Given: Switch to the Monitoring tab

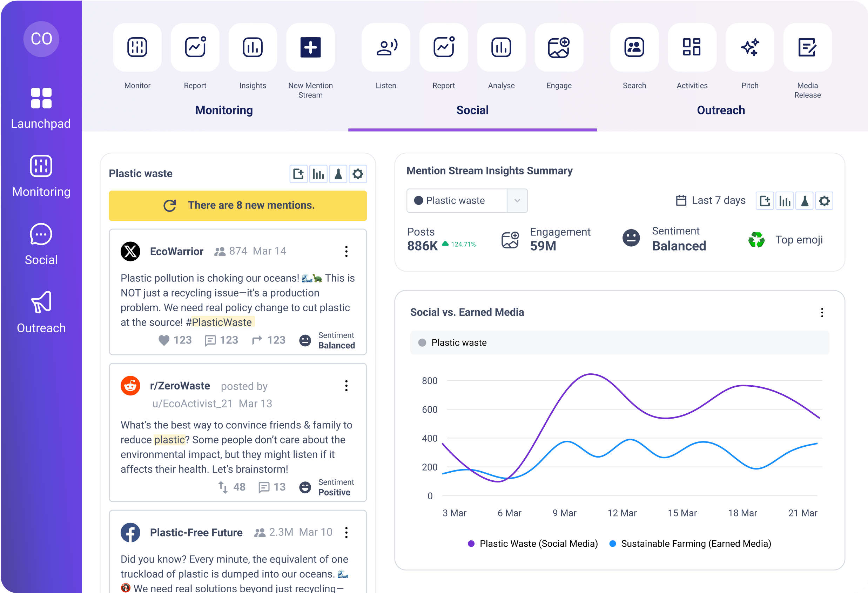Looking at the screenshot, I should click(x=224, y=110).
